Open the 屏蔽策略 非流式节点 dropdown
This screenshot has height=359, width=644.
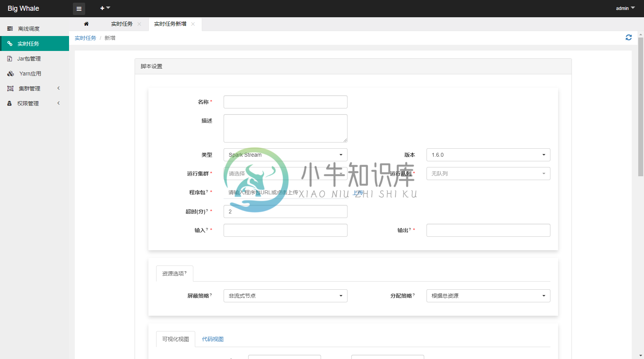[x=285, y=296]
